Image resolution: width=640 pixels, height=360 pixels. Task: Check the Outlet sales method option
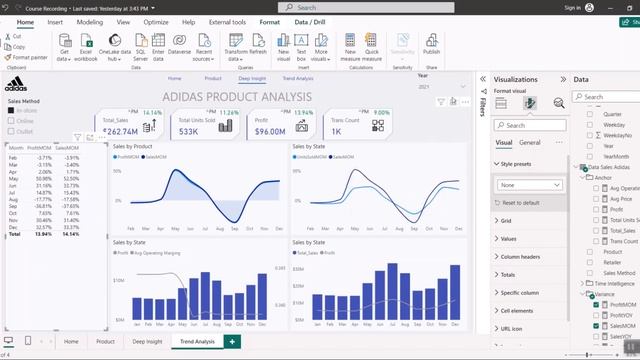[x=11, y=131]
